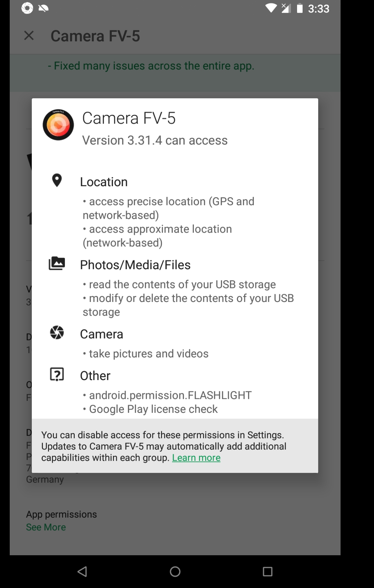The image size is (374, 588).
Task: Select the Other permission heading
Action: 95,376
